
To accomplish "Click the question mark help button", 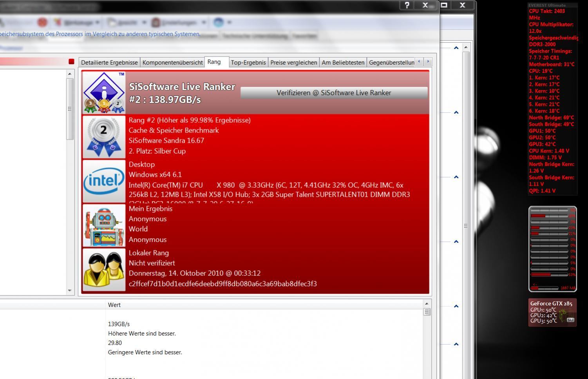I will click(x=407, y=5).
